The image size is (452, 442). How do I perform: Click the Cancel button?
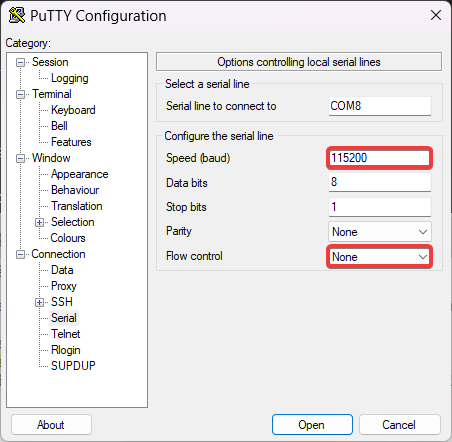400,425
